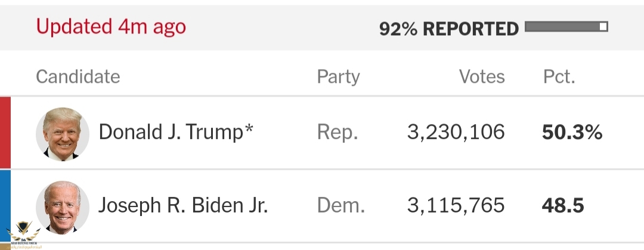Select the Party column header

coord(339,77)
